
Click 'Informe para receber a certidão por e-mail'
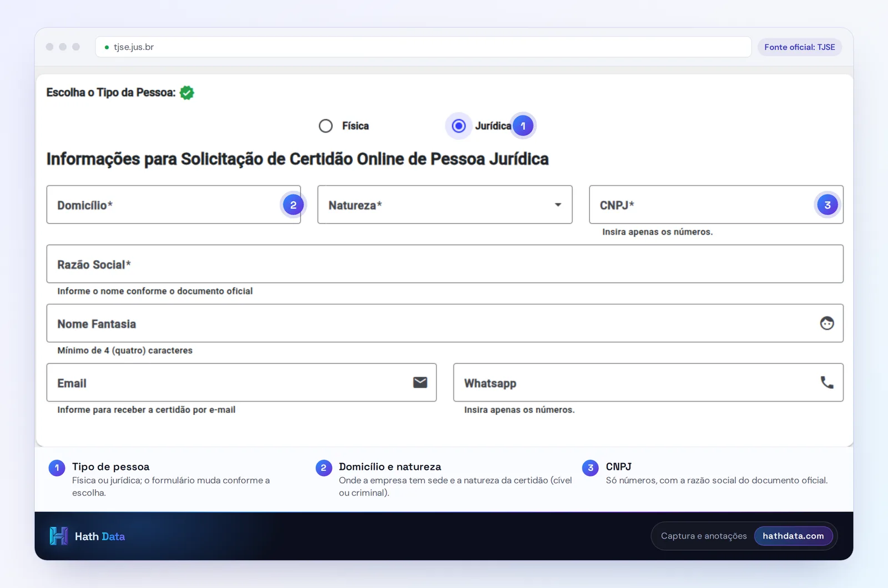click(x=147, y=410)
